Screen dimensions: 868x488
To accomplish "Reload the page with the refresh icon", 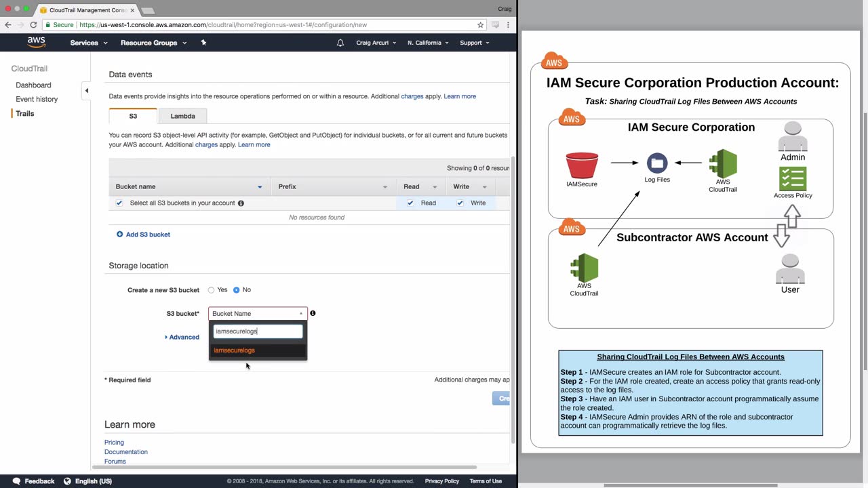I will pyautogui.click(x=33, y=25).
